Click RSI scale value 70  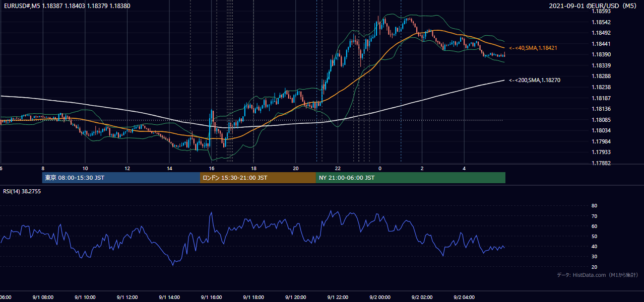[x=594, y=216]
